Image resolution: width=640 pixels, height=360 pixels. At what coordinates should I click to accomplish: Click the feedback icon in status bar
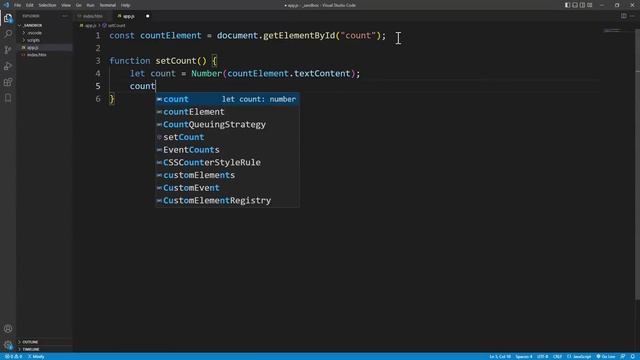pos(623,356)
